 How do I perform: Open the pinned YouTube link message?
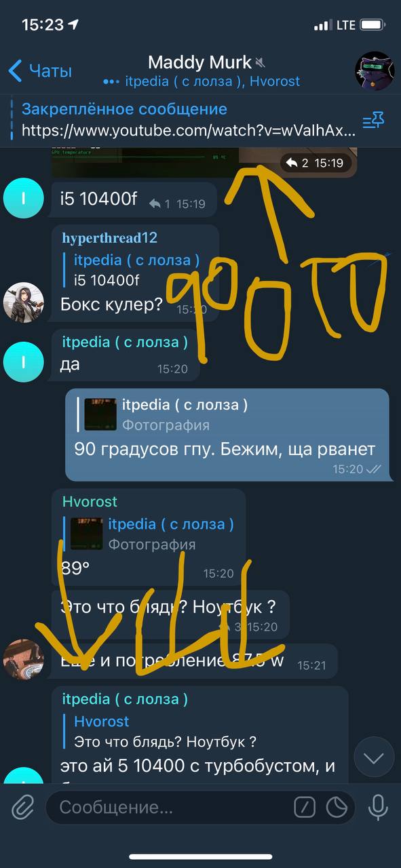click(x=189, y=120)
